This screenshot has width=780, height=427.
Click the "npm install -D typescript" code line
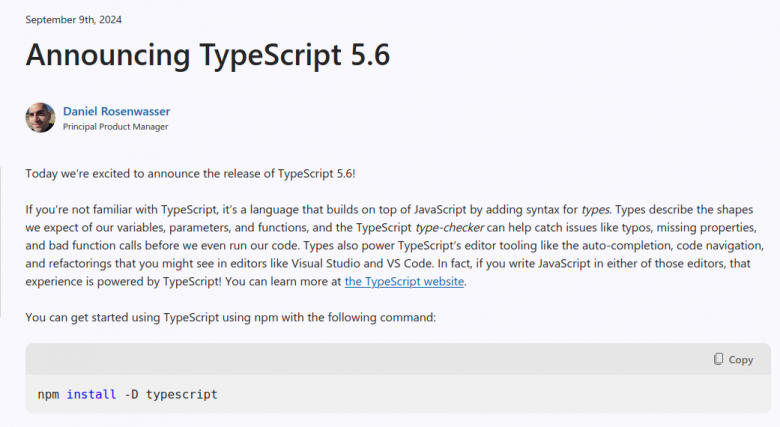point(128,395)
